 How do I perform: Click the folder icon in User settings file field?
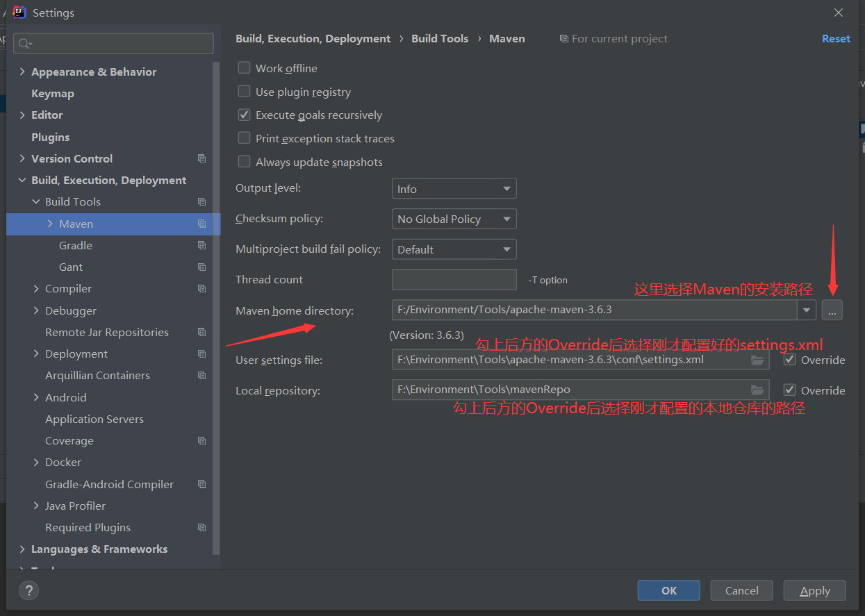click(757, 360)
